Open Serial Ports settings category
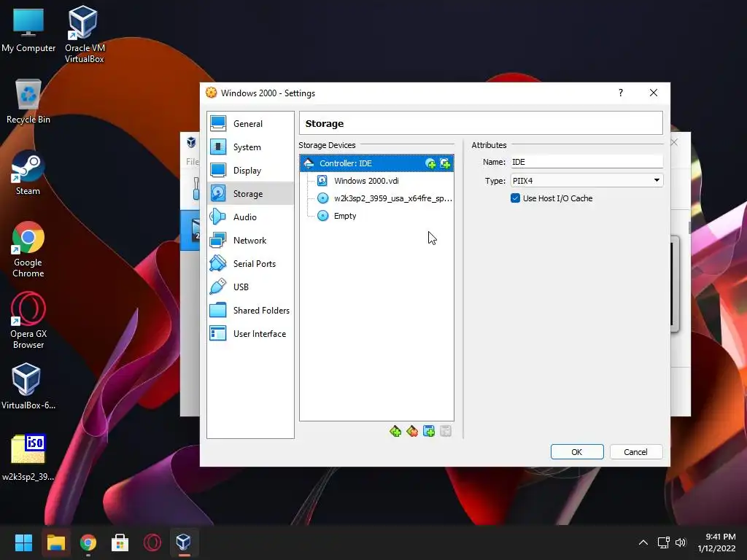The height and width of the screenshot is (560, 747). (x=251, y=264)
